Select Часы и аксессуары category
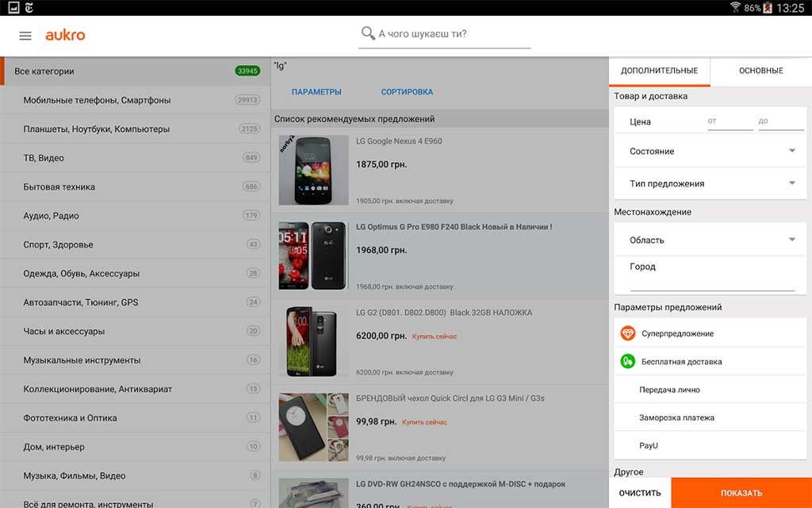This screenshot has width=812, height=508. pyautogui.click(x=135, y=331)
